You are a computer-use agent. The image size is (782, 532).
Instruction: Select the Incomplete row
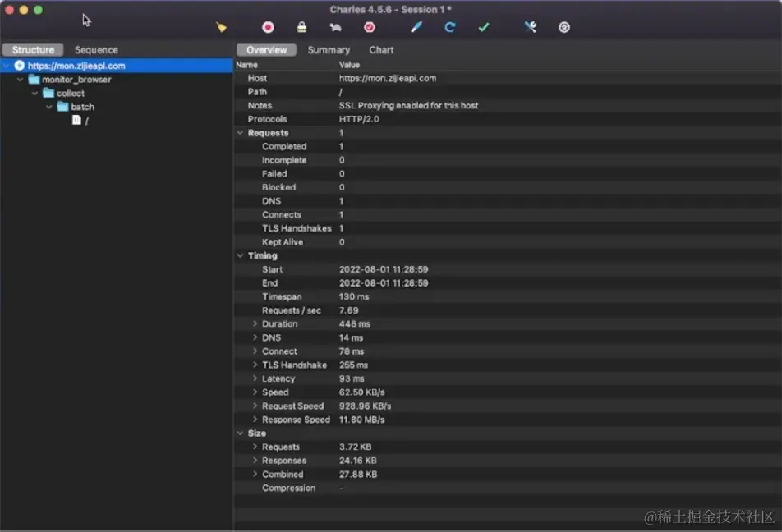pyautogui.click(x=508, y=160)
